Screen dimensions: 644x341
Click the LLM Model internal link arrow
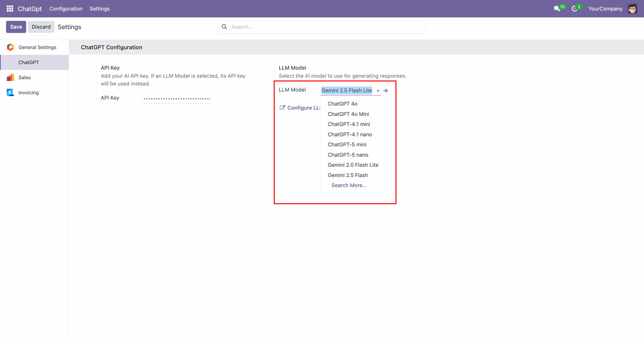(x=386, y=91)
